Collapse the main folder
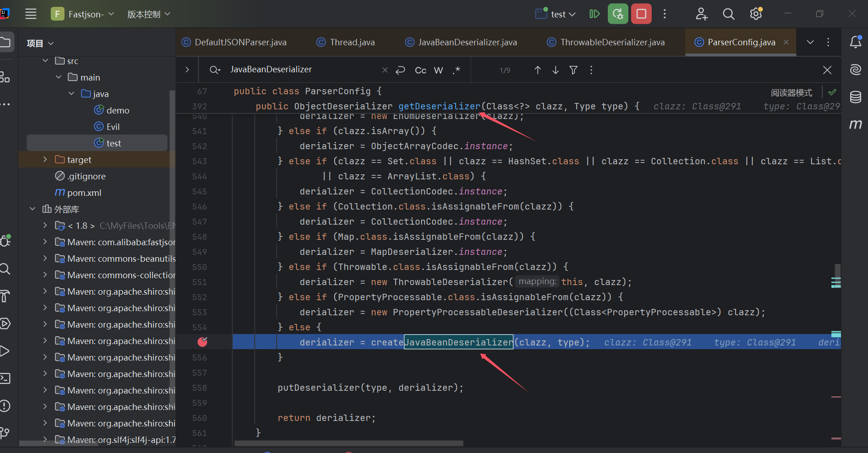868x453 pixels. click(59, 77)
